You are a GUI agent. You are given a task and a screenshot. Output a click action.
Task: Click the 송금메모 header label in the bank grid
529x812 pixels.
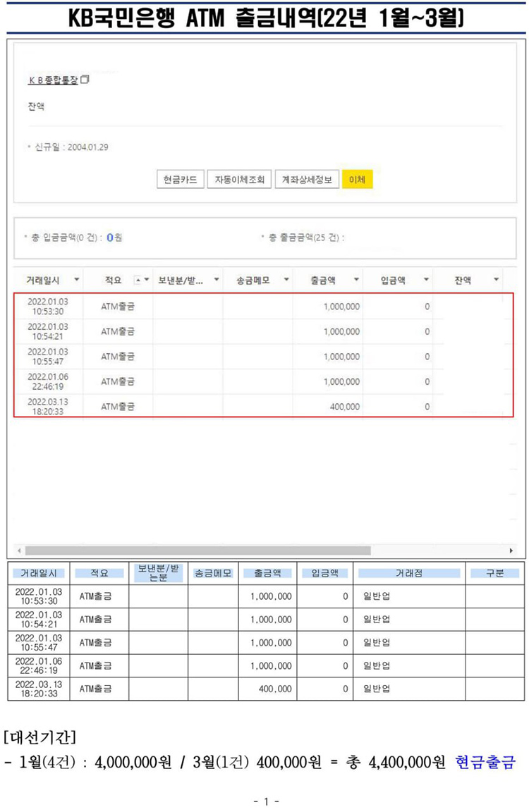253,280
